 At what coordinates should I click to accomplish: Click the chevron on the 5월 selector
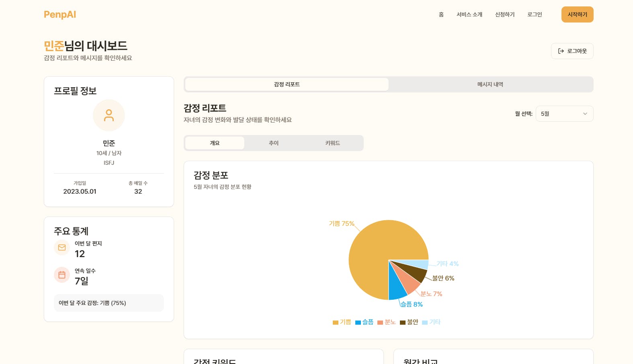point(585,114)
